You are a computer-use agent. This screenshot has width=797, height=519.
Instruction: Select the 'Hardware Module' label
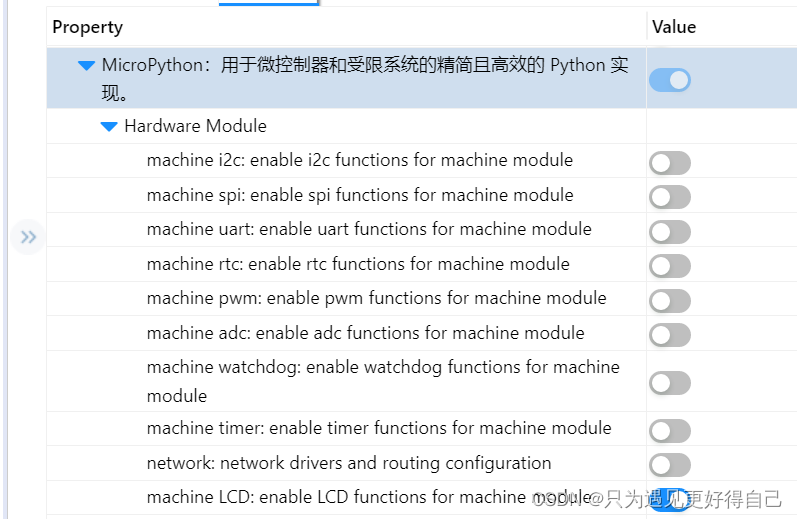(196, 126)
